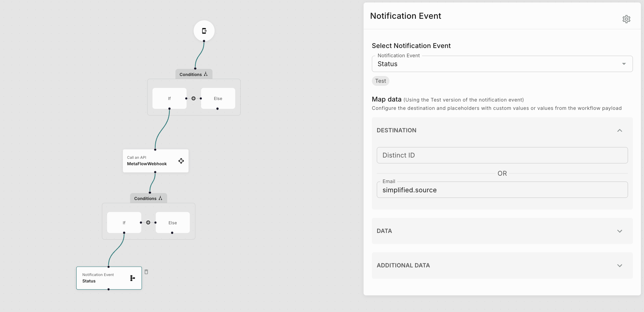Click the Test chip
Image resolution: width=644 pixels, height=312 pixels.
(x=380, y=81)
